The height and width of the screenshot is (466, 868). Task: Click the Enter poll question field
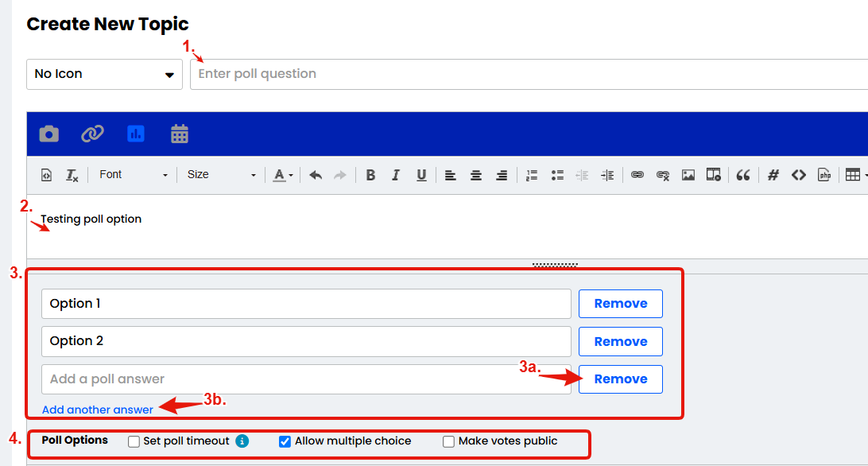click(x=529, y=74)
